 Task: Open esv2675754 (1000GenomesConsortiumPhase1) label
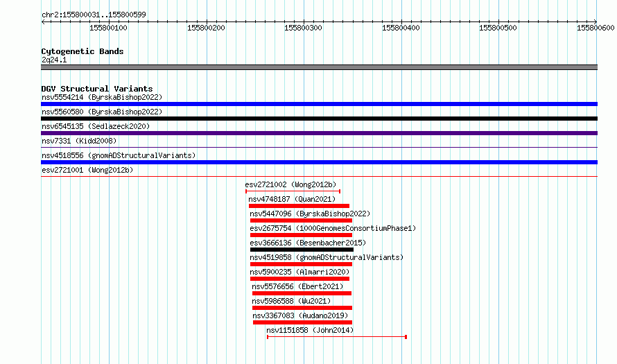point(333,228)
